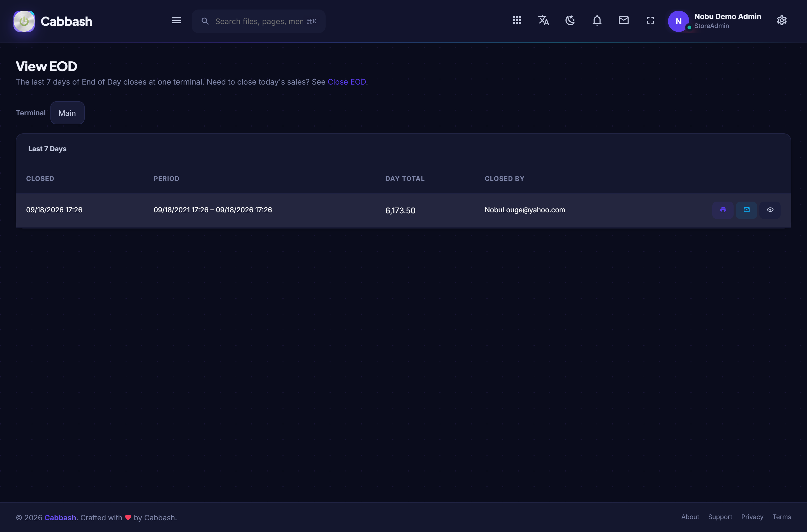Print the 09/18/2026 EOD report
The height and width of the screenshot is (532, 807).
point(723,210)
